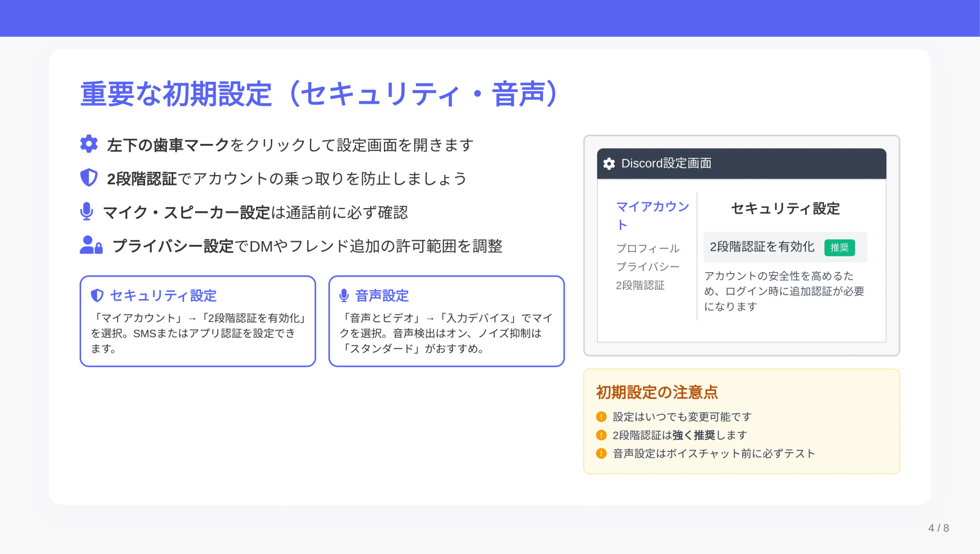This screenshot has width=980, height=554.
Task: Click the user-lock icon beside プライバシー設定
Action: 91,245
